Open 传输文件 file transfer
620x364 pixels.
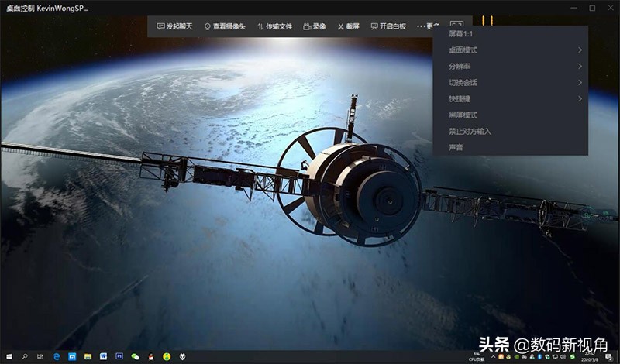pyautogui.click(x=274, y=26)
